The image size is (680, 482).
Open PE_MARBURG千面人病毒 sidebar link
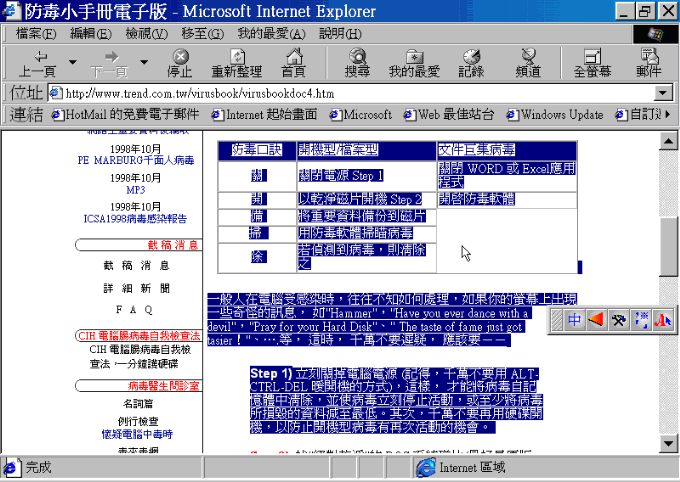136,161
